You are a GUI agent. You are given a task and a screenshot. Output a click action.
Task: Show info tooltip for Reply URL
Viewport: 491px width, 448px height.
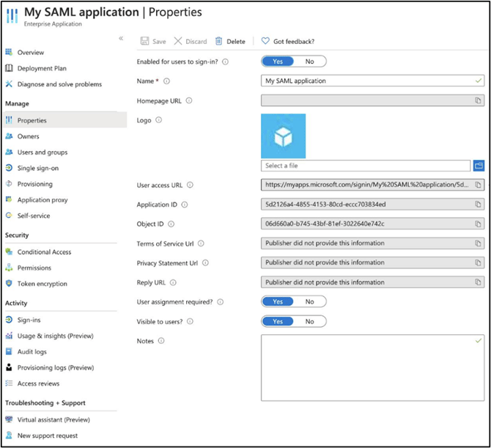pos(173,282)
